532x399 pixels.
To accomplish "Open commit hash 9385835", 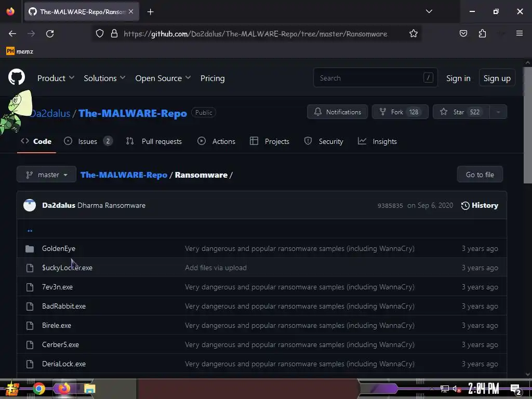I will pos(390,206).
